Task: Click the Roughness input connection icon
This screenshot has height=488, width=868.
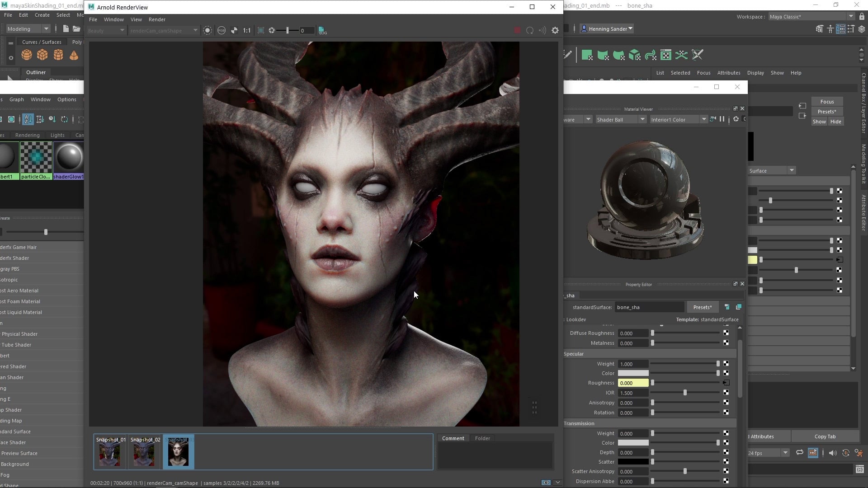Action: 726,383
